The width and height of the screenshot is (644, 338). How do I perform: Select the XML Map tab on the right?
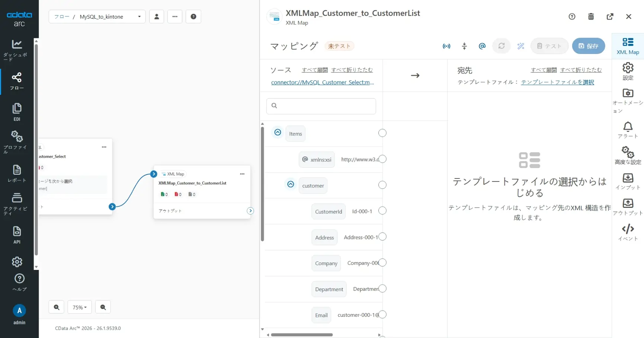pyautogui.click(x=628, y=45)
